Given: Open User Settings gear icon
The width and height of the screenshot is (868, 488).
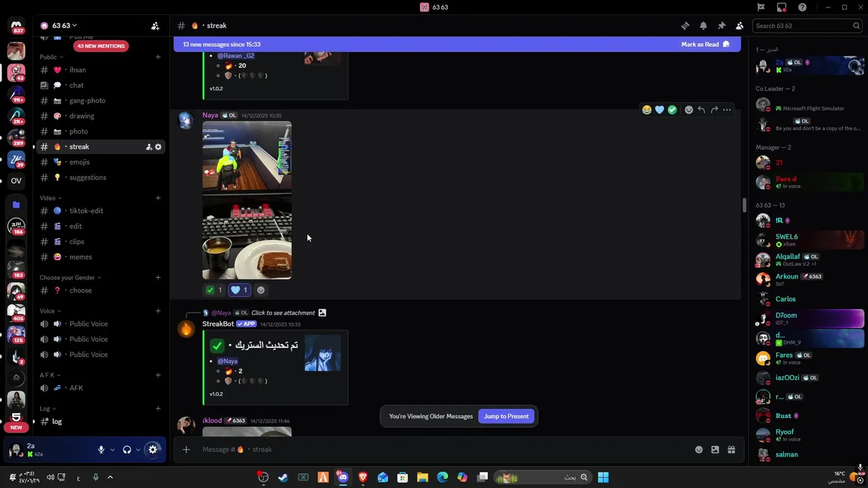Looking at the screenshot, I should coord(153,449).
